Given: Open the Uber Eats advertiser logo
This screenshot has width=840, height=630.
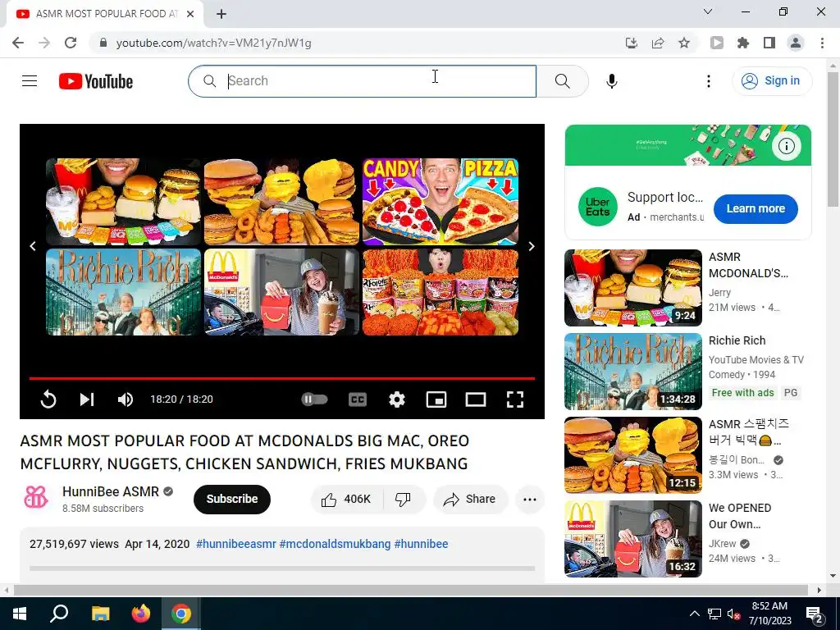Looking at the screenshot, I should click(597, 207).
